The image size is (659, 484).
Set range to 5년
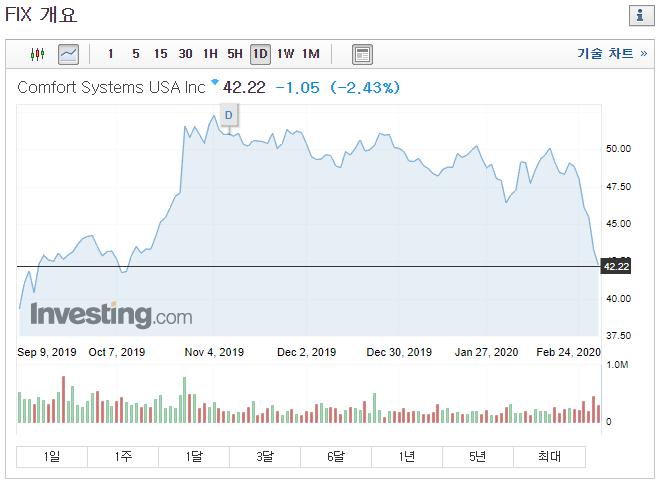point(478,456)
